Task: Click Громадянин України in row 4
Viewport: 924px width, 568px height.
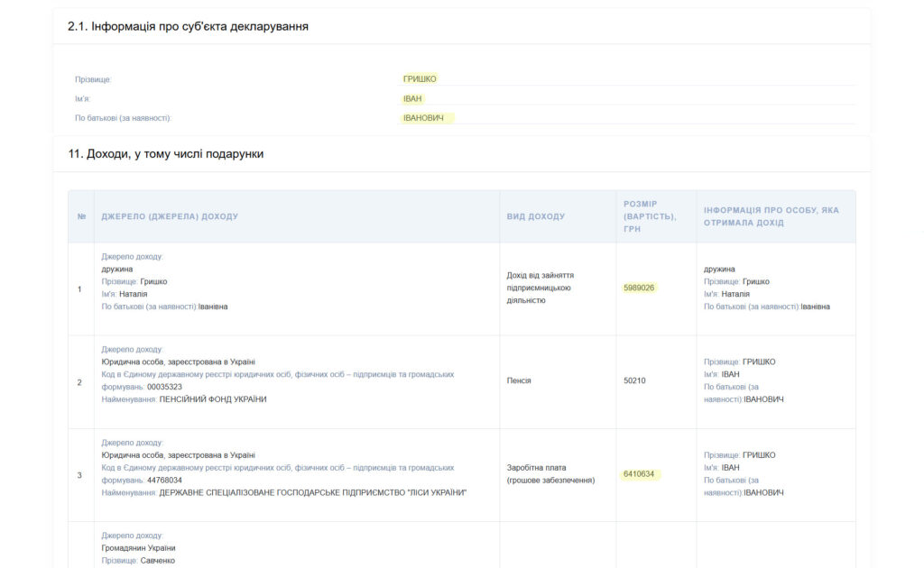Action: coord(138,548)
